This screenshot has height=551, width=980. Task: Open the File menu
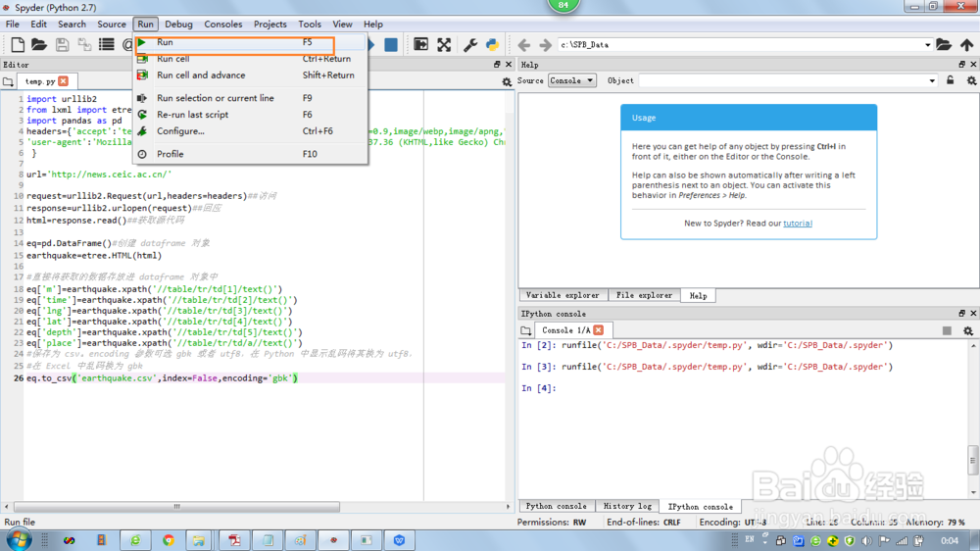pos(13,24)
